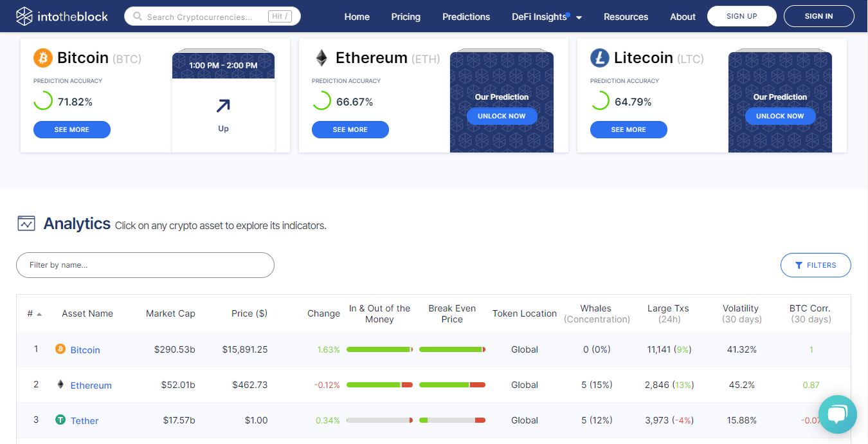Click the SIGN UP button
The width and height of the screenshot is (868, 444).
coord(742,16)
